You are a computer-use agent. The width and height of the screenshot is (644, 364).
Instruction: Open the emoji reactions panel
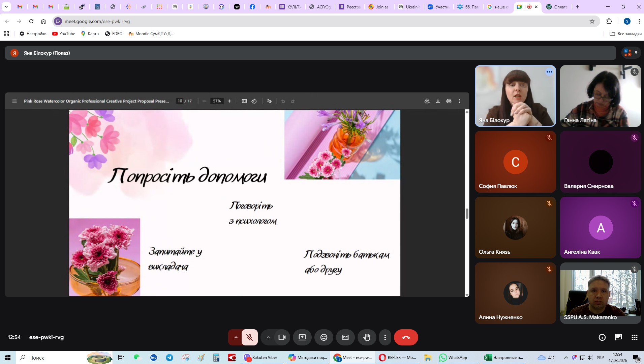pos(324,337)
